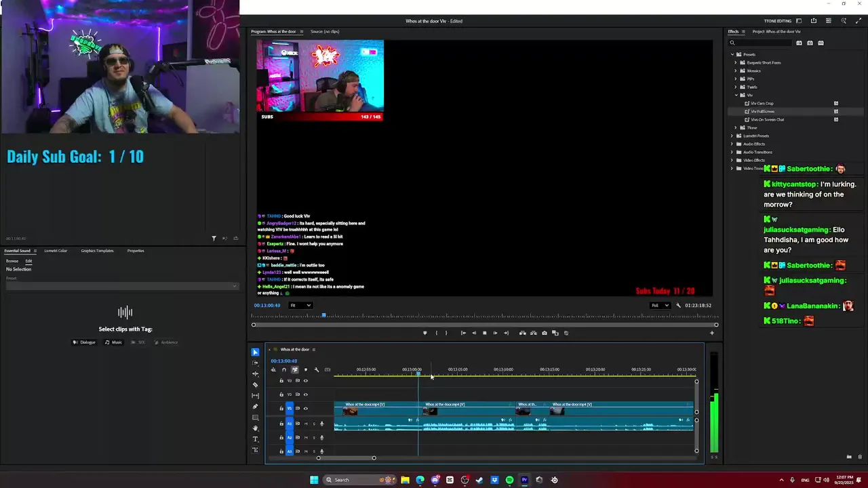Click Go to Out button
This screenshot has height=488, width=868.
coord(506,333)
